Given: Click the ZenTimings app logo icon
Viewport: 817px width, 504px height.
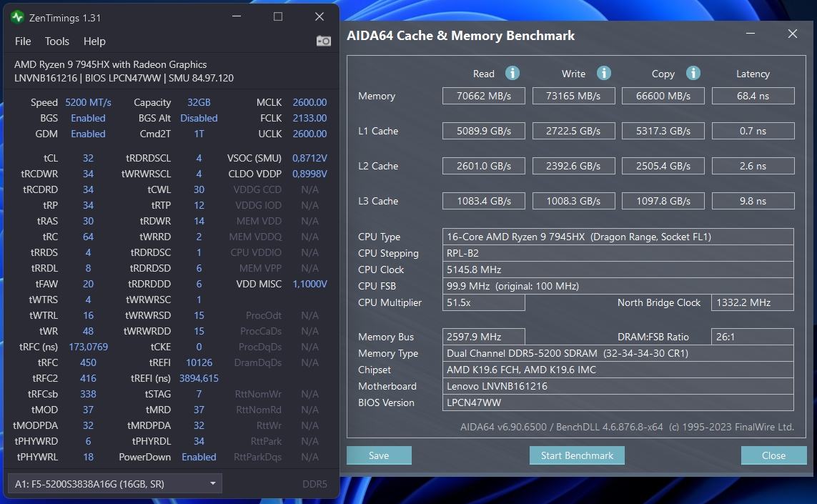Looking at the screenshot, I should coord(18,17).
